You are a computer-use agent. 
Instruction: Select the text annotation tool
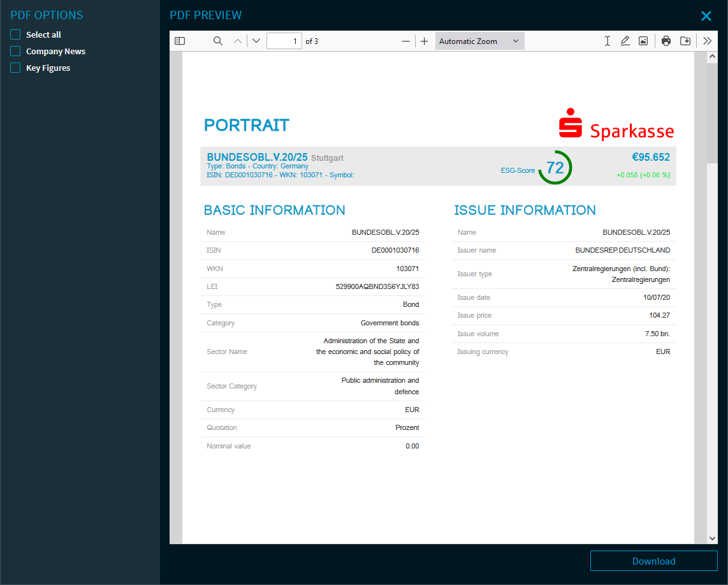coord(608,41)
